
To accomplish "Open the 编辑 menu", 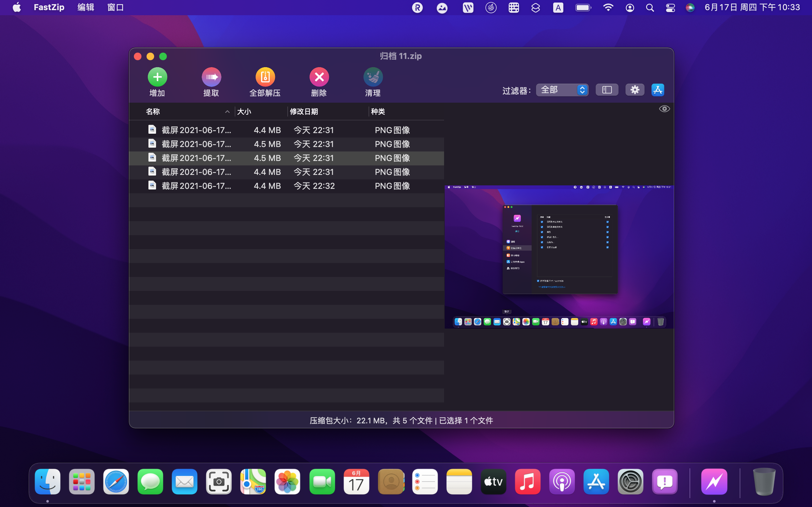I will 86,7.
